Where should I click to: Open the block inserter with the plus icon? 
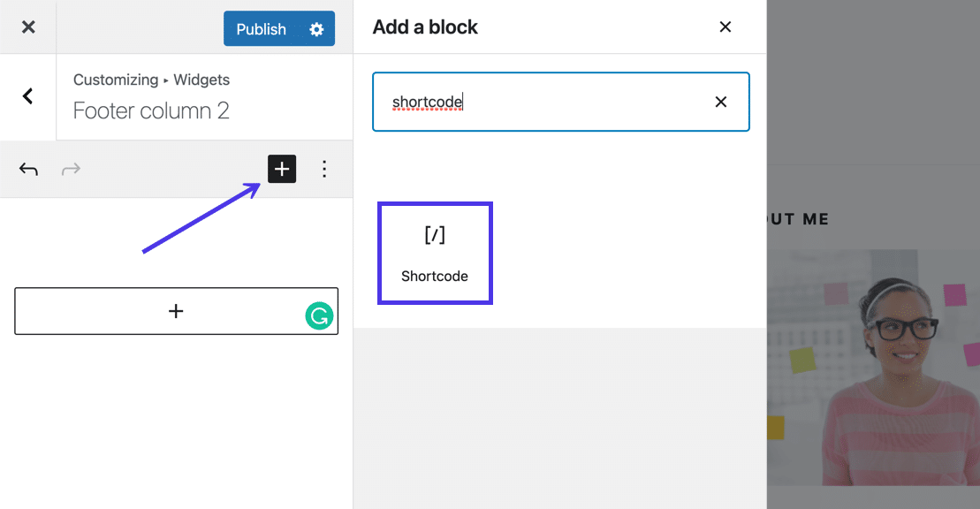tap(282, 169)
